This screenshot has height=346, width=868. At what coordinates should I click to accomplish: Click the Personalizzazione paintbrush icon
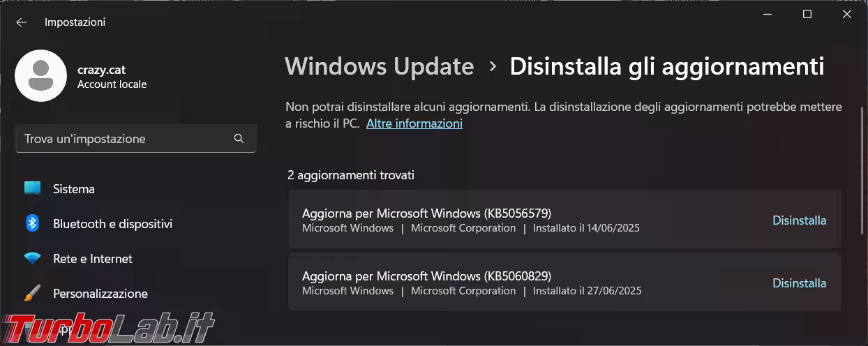(32, 294)
